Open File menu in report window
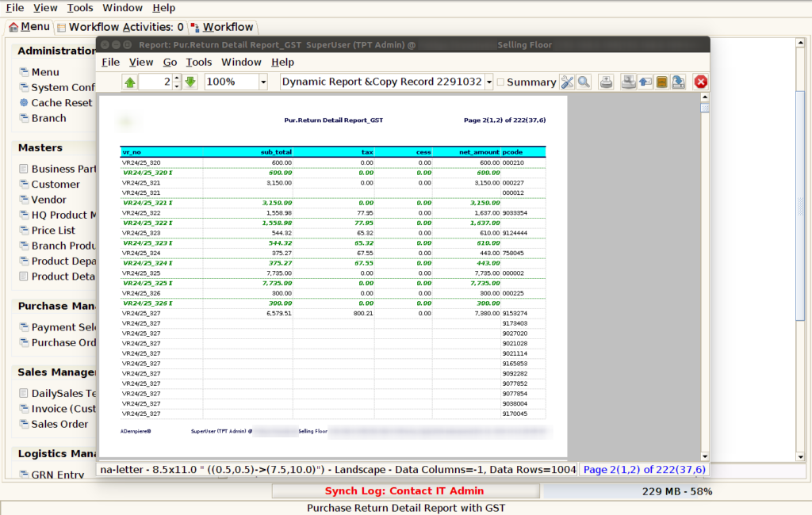This screenshot has height=515, width=812. [x=111, y=62]
